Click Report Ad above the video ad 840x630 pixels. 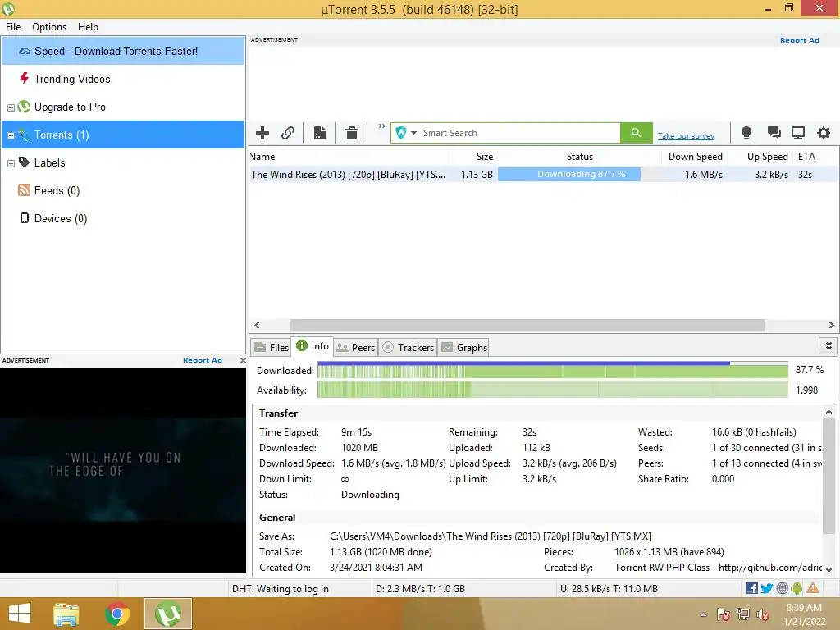203,360
